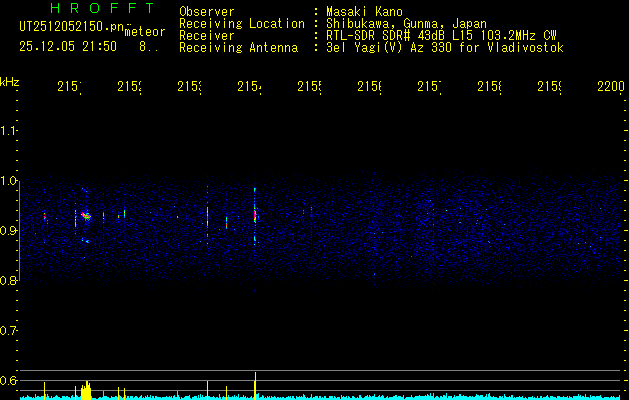
Task: Select the file name UT2512052150.pn
Action: click(71, 27)
